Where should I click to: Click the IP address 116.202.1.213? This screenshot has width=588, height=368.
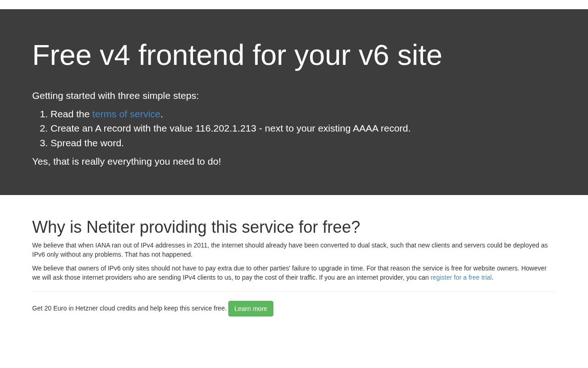[x=226, y=128]
